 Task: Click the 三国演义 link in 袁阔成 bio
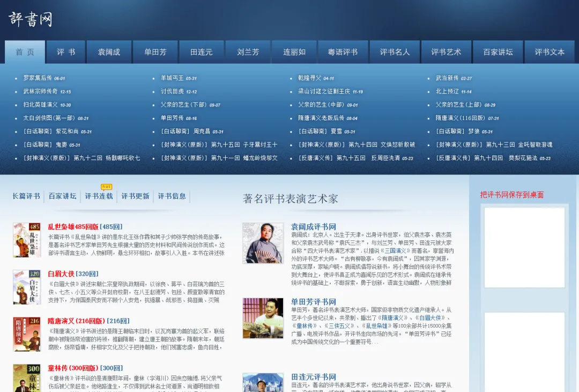[x=395, y=251]
